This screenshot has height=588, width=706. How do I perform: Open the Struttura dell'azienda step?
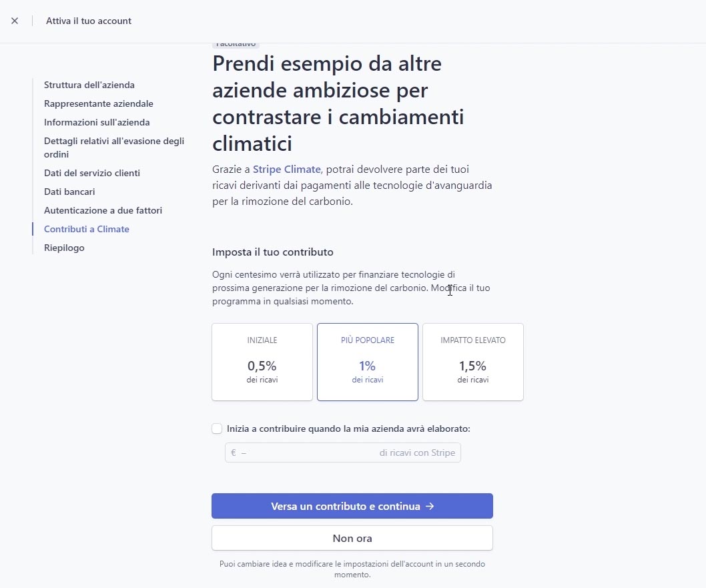[x=89, y=85]
